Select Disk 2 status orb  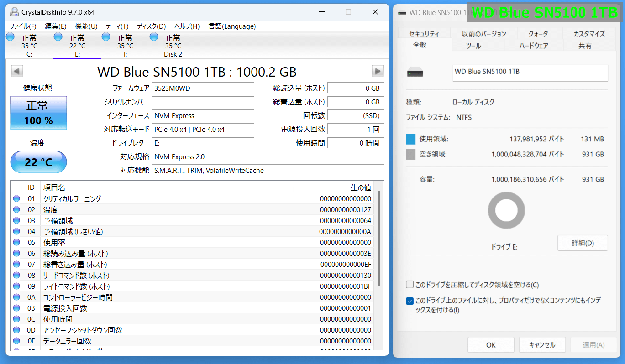point(154,36)
